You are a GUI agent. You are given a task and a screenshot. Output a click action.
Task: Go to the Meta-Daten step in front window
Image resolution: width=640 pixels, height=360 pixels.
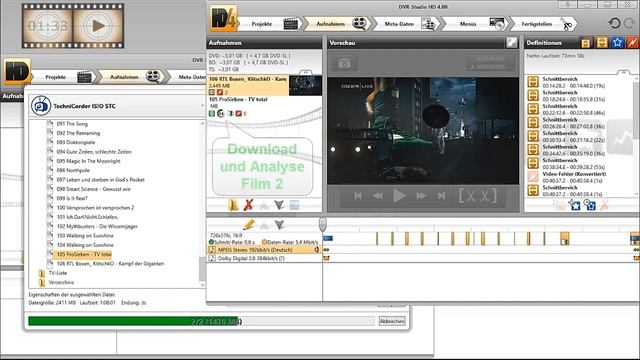tap(409, 24)
